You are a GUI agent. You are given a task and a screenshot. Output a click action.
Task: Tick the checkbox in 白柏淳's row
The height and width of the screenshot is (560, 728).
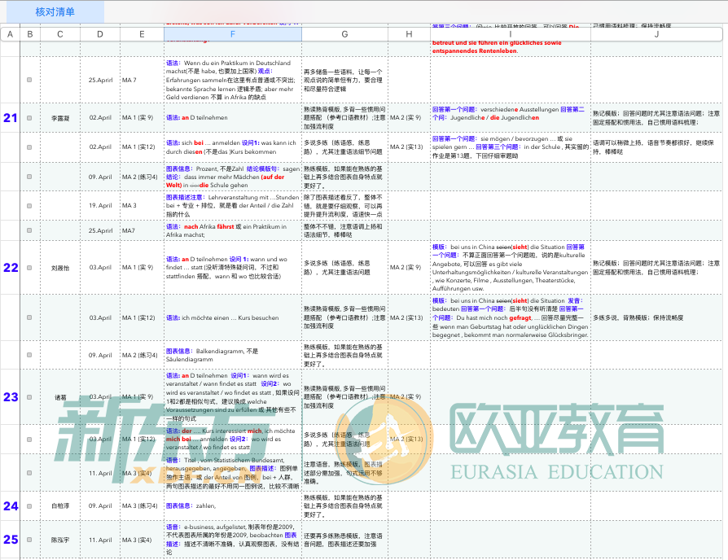29,506
